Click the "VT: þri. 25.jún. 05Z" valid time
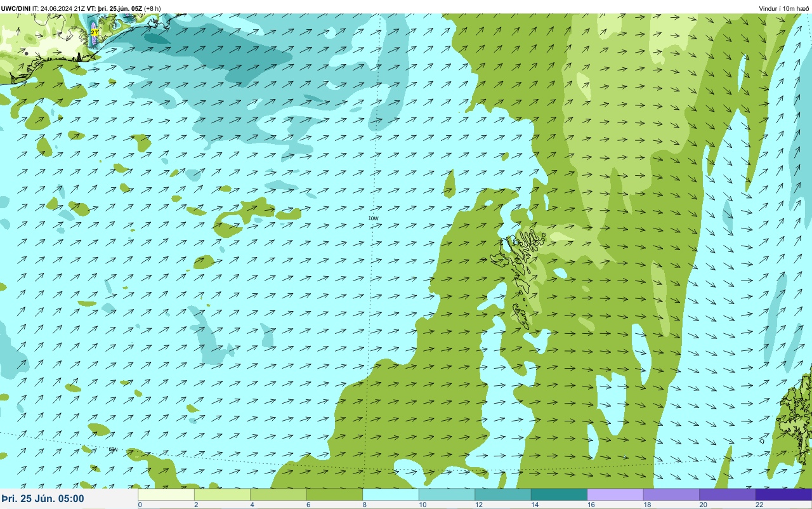 click(114, 8)
